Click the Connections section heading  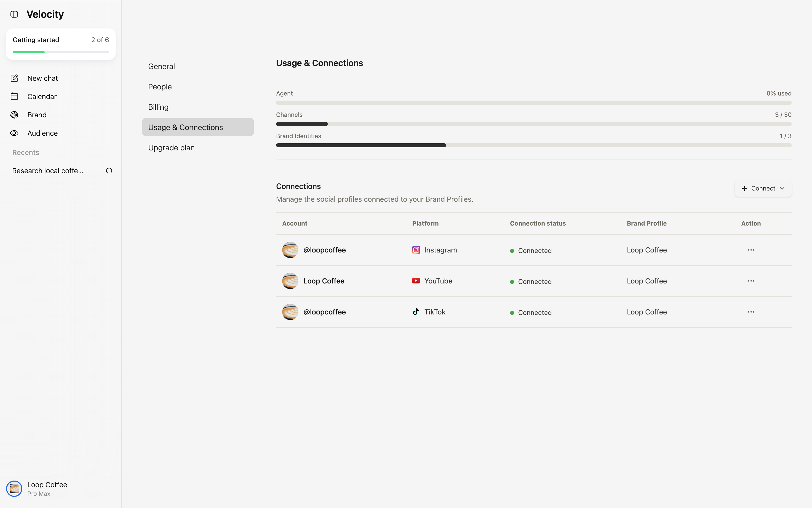[x=298, y=186]
